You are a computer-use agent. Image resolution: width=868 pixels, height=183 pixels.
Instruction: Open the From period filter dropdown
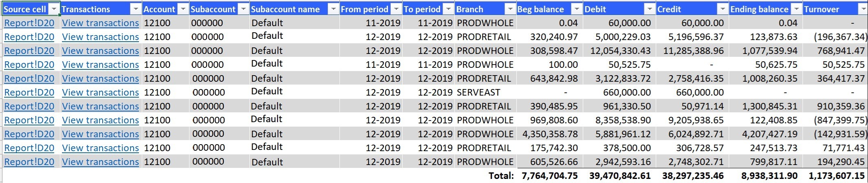point(396,9)
